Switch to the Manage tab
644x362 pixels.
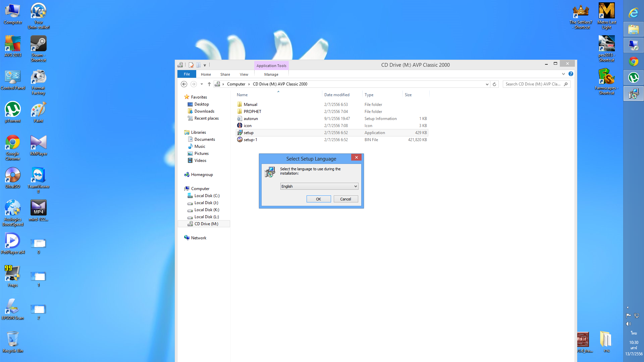click(x=271, y=74)
